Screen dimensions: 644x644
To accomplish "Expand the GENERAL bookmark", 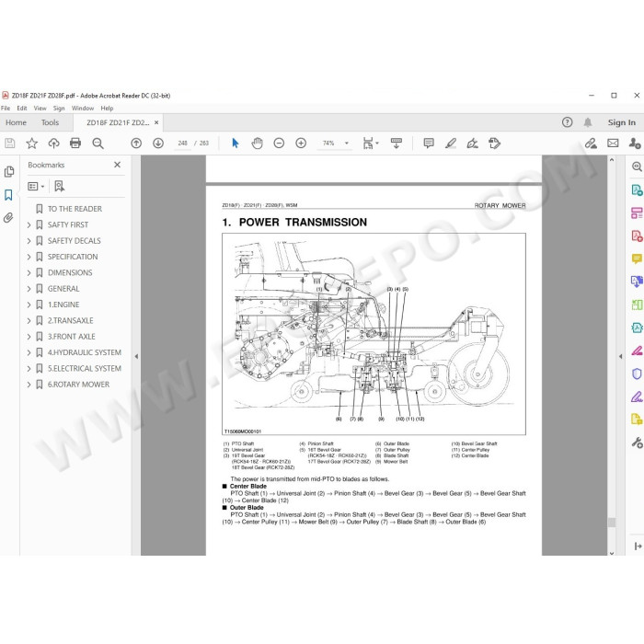I will click(x=29, y=289).
